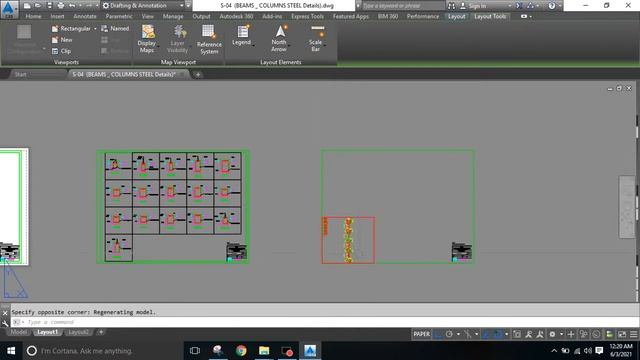Expand the quick access toolbar customize arrow
This screenshot has height=360, width=640.
188,6
